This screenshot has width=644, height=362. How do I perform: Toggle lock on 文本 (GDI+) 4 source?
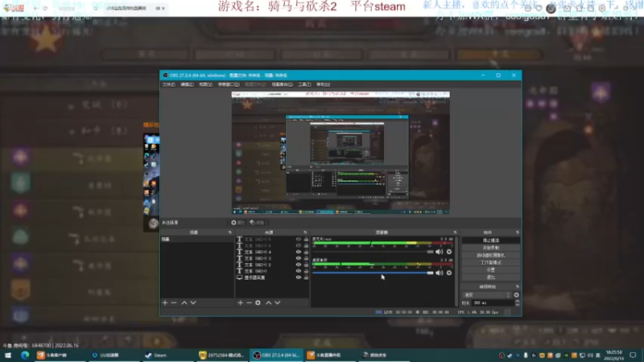coord(306,252)
